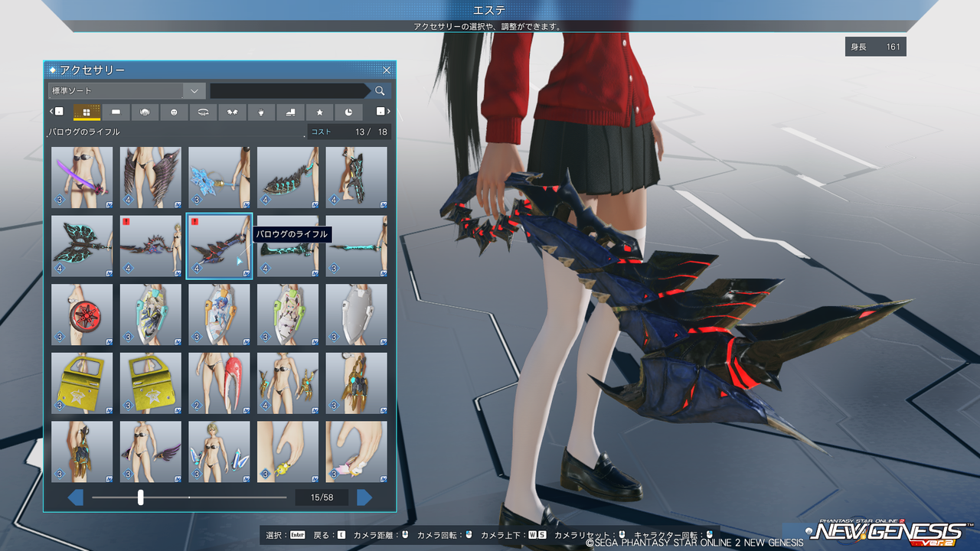Select the single gold gauntlet with teal gem
Viewport: 980px width, 551px height.
pyautogui.click(x=357, y=383)
